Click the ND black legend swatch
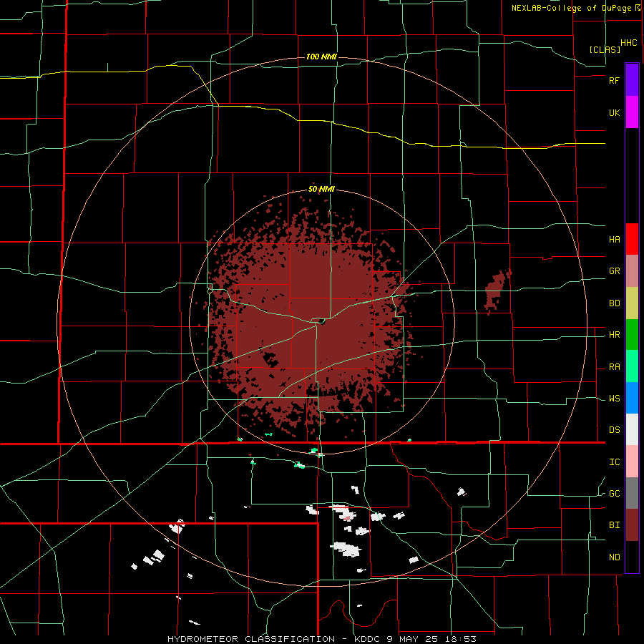Image resolution: width=644 pixels, height=644 pixels. tap(632, 557)
